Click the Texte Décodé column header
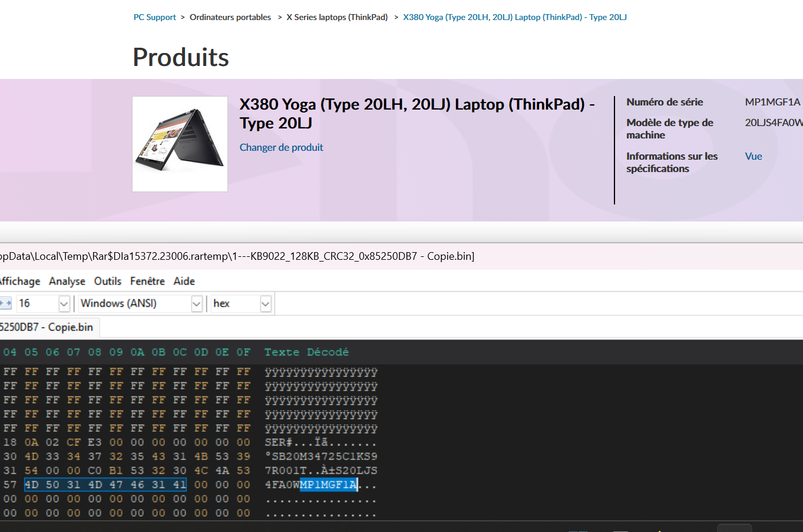 (306, 352)
